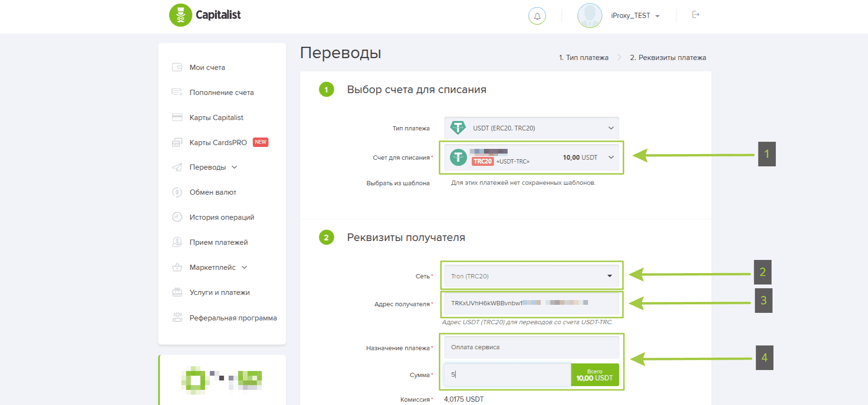This screenshot has height=405, width=868.
Task: Click the wallet icon beside Мои счета
Action: click(177, 67)
